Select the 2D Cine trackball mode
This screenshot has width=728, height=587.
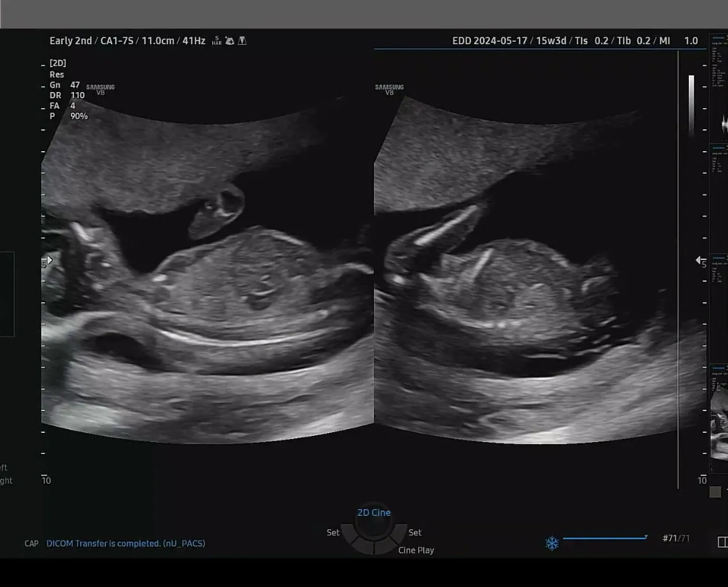374,513
